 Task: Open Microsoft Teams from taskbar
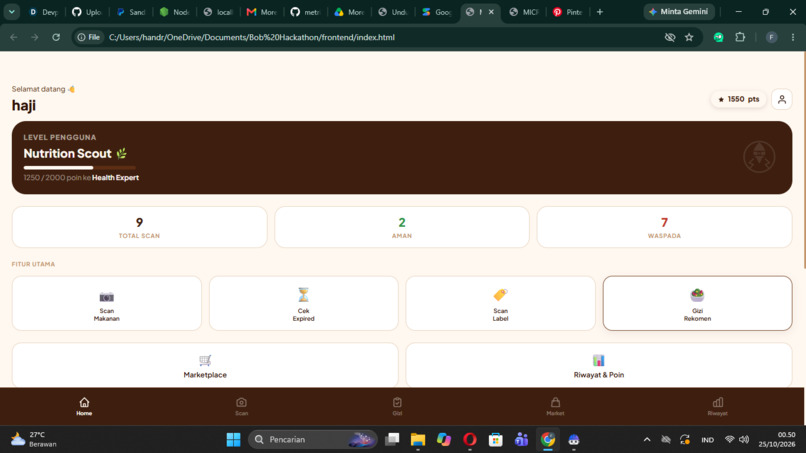tap(521, 440)
